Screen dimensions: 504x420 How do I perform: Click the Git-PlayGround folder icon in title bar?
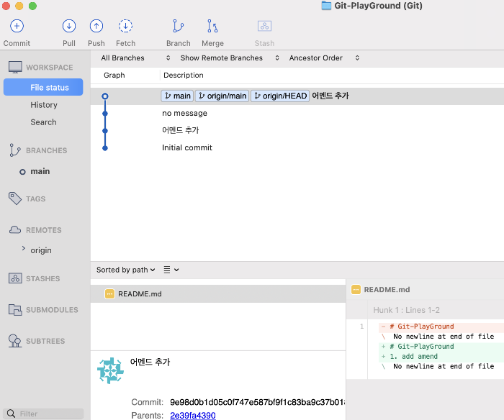pos(326,6)
